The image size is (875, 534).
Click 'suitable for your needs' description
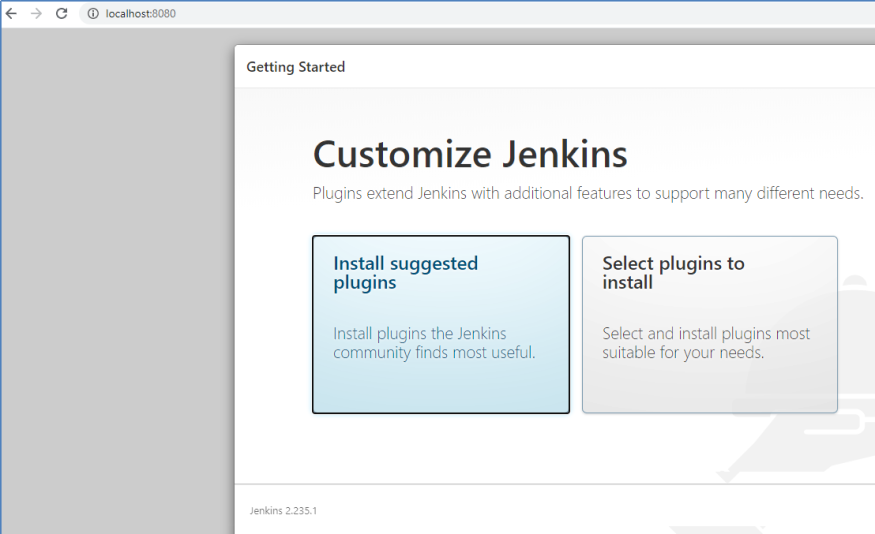(x=683, y=353)
